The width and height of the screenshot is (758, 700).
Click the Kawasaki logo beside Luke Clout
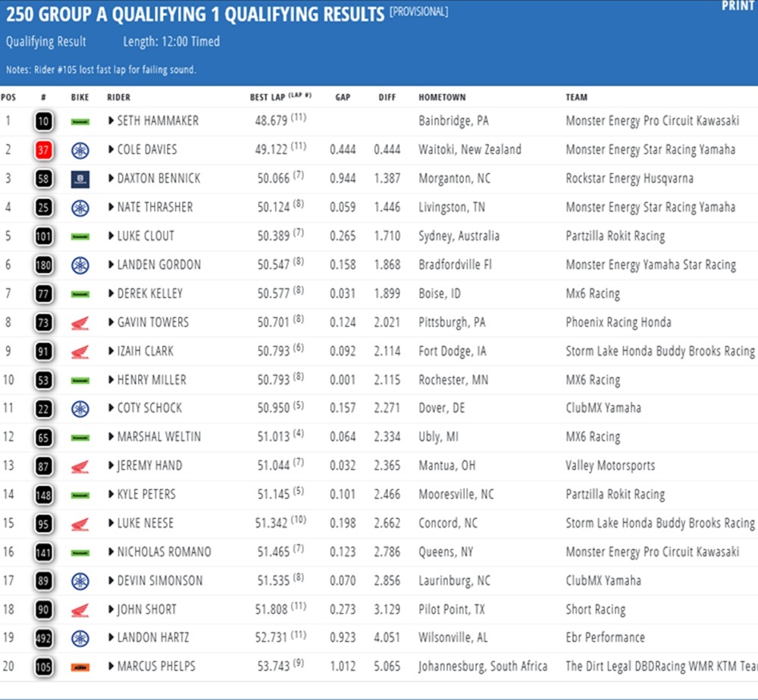pos(80,236)
